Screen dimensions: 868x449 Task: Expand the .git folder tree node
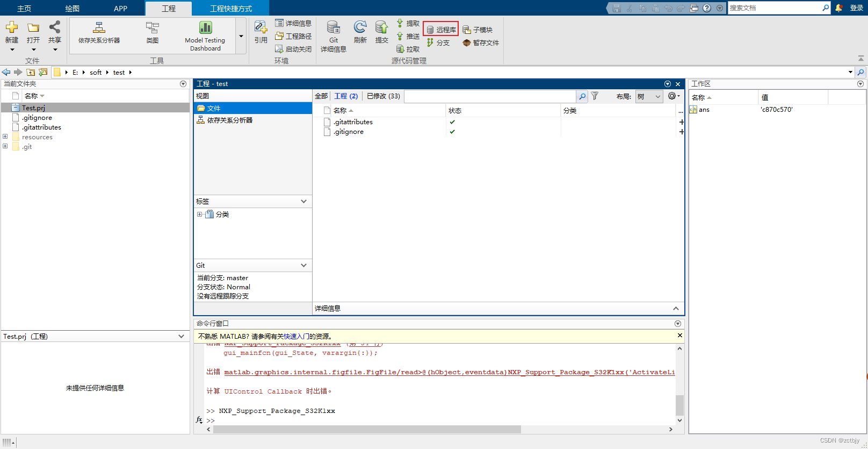tap(5, 146)
